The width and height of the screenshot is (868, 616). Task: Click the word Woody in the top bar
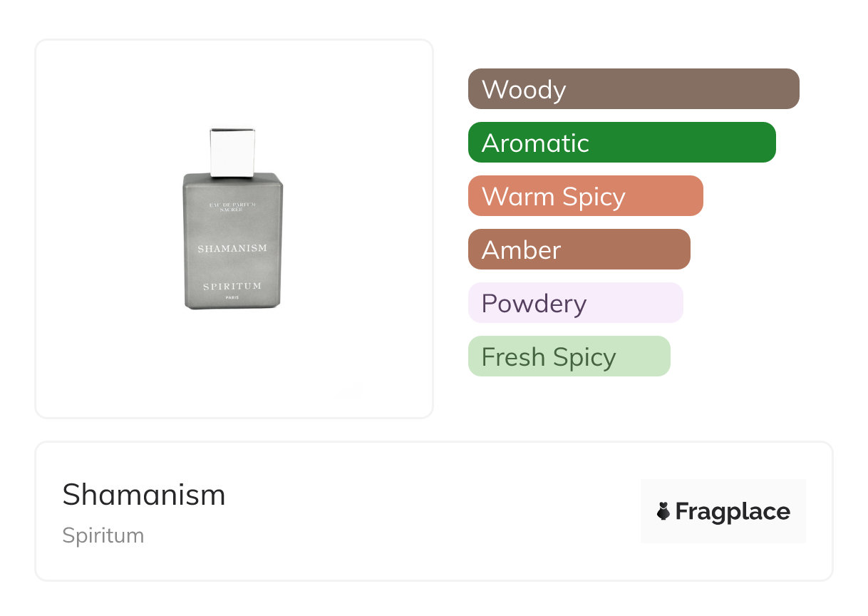pyautogui.click(x=524, y=90)
